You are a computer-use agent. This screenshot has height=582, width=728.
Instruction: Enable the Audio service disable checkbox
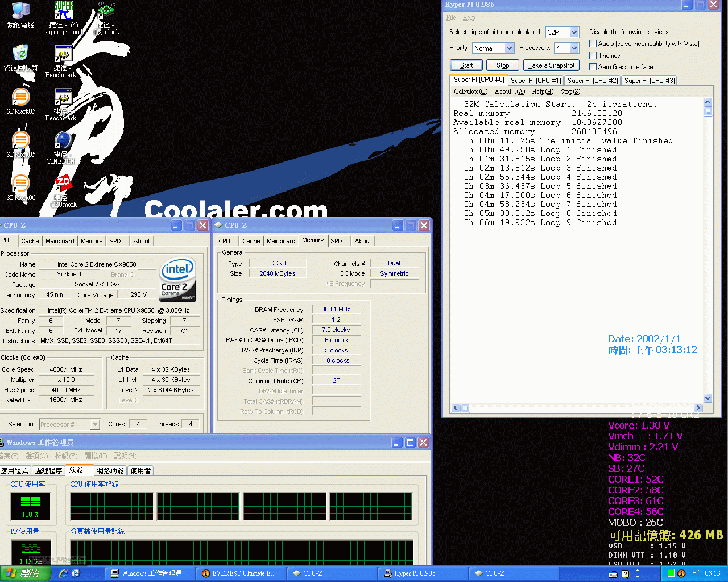(593, 44)
